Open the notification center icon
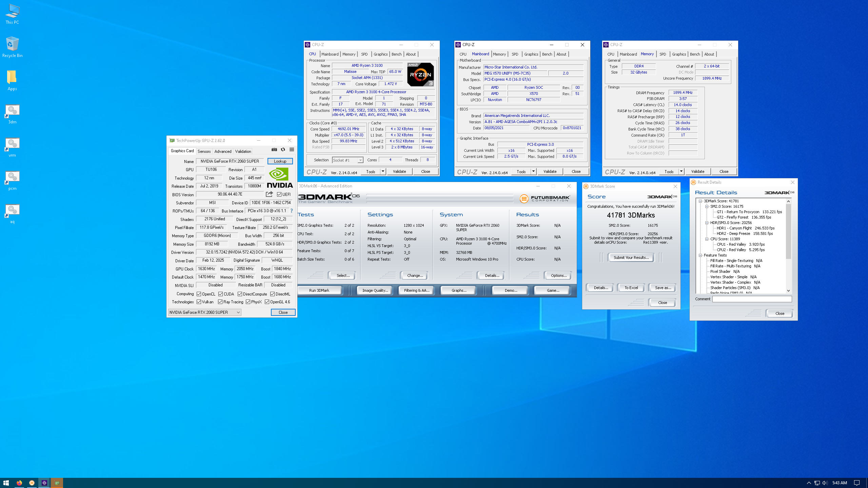Image resolution: width=868 pixels, height=488 pixels. pos(857,483)
